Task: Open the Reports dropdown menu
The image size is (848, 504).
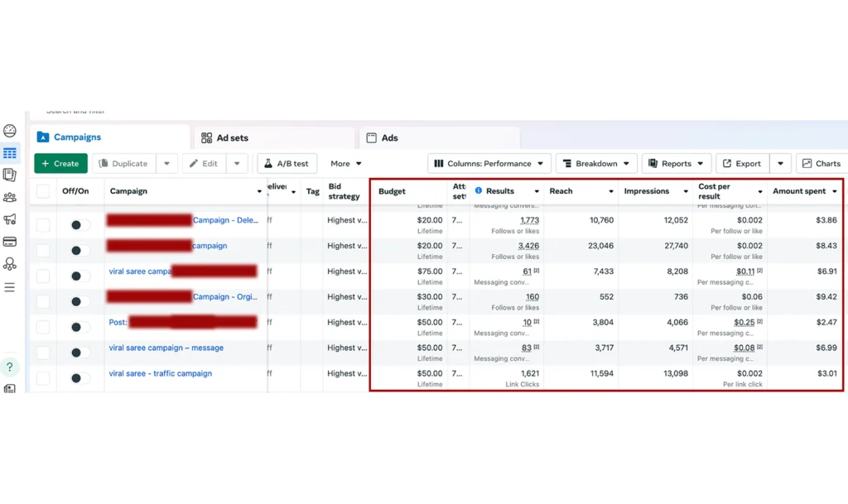Action: click(677, 164)
